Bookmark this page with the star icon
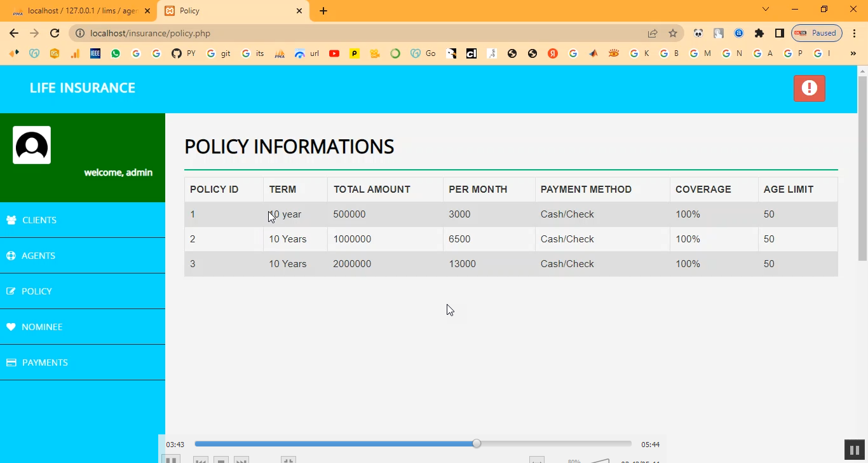Screen dimensions: 868x463 coord(673,33)
